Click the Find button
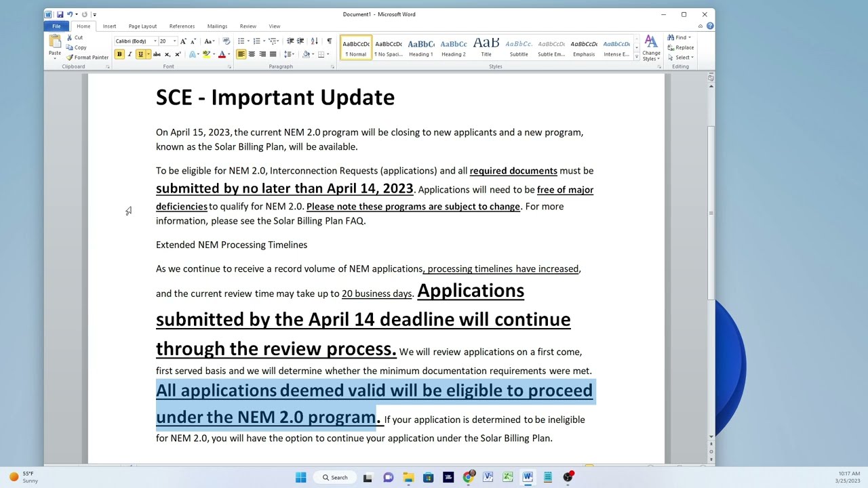 [x=679, y=37]
